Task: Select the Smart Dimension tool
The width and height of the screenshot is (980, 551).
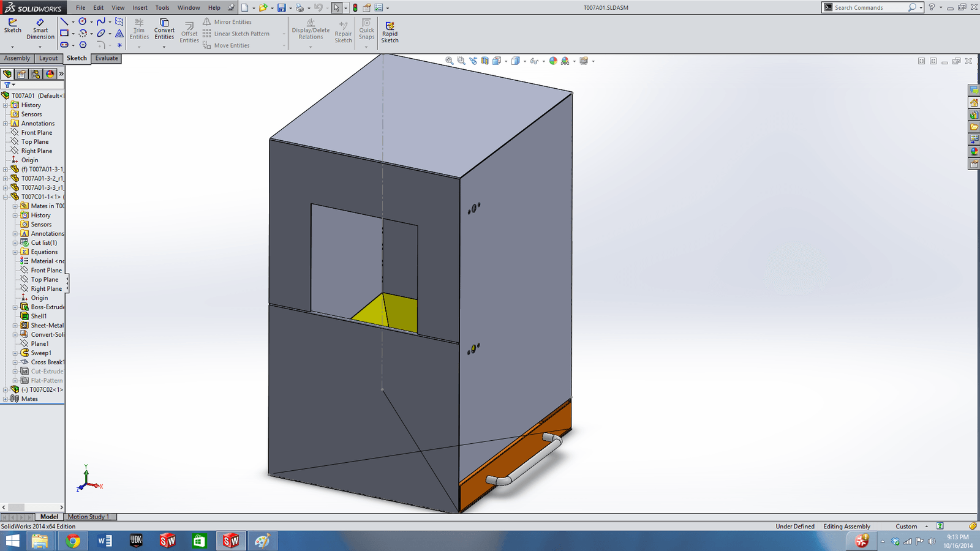Action: tap(40, 28)
